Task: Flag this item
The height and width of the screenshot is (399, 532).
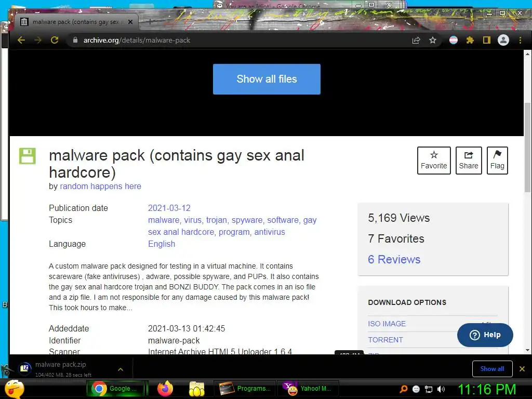Action: [497, 161]
